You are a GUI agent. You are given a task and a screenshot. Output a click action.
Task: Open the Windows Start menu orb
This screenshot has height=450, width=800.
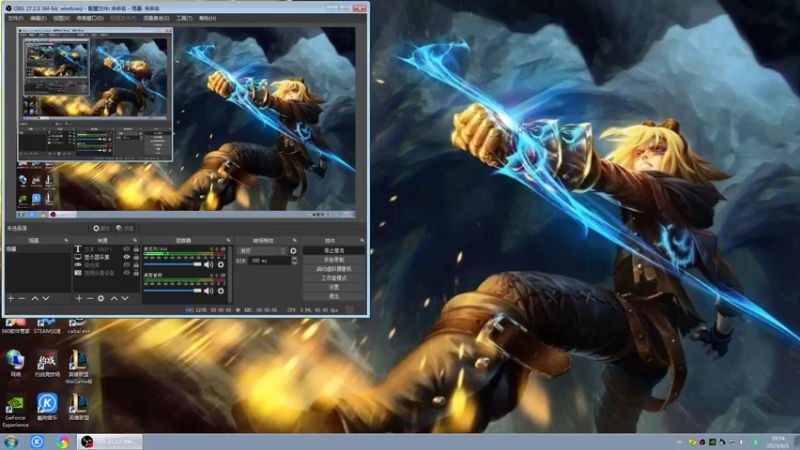11,442
